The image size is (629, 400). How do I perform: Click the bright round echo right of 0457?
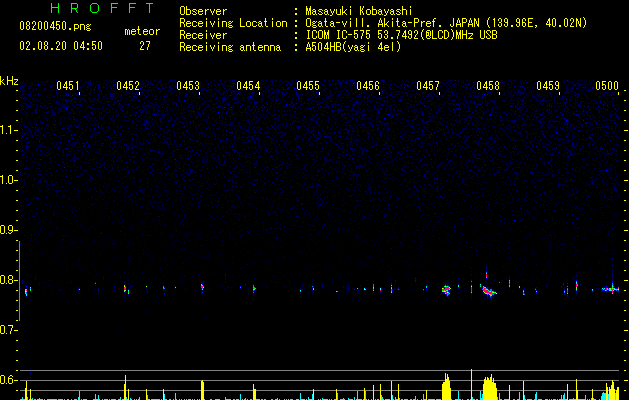(x=446, y=290)
